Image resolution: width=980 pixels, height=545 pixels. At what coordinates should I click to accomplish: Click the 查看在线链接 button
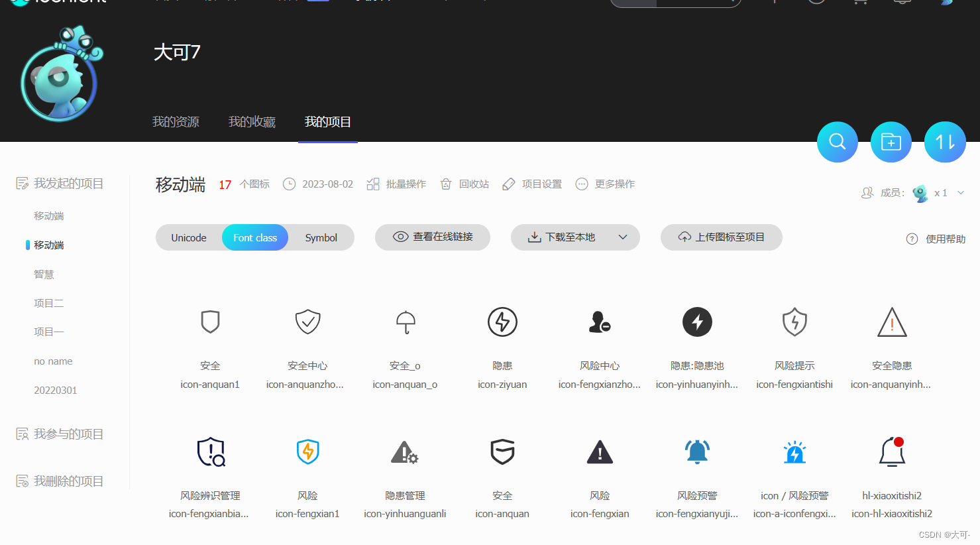(x=432, y=237)
